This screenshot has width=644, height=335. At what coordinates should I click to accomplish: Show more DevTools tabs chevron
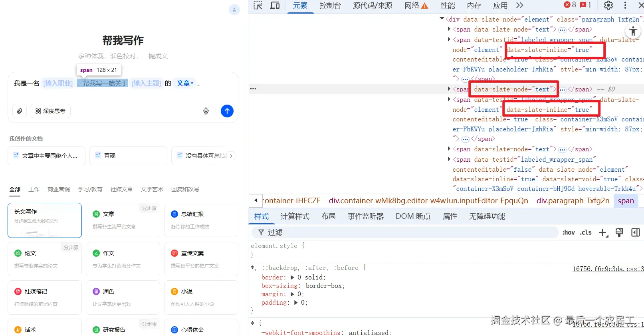(x=519, y=5)
